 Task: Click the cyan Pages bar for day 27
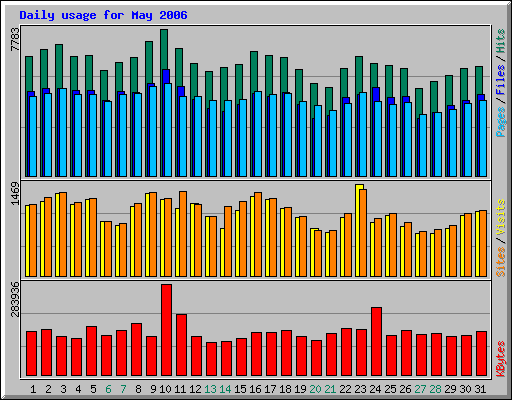pos(423,145)
